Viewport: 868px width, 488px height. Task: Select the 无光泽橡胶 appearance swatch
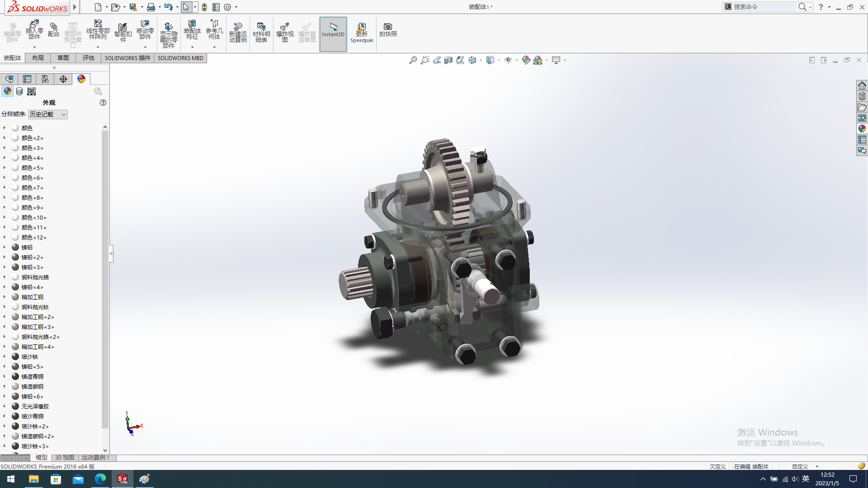(x=15, y=406)
